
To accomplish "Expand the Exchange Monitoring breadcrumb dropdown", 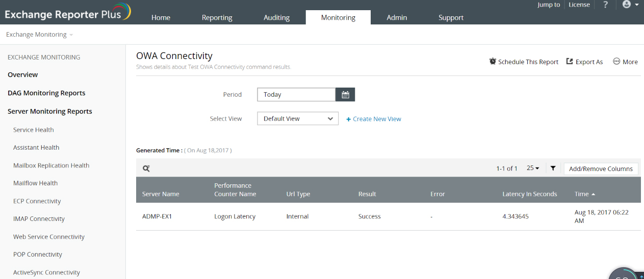I will 71,35.
